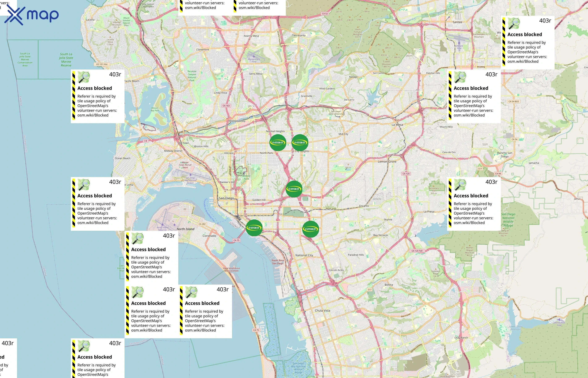The width and height of the screenshot is (588, 378).
Task: Select U-STOR-IT marker north of National City
Action: [310, 229]
